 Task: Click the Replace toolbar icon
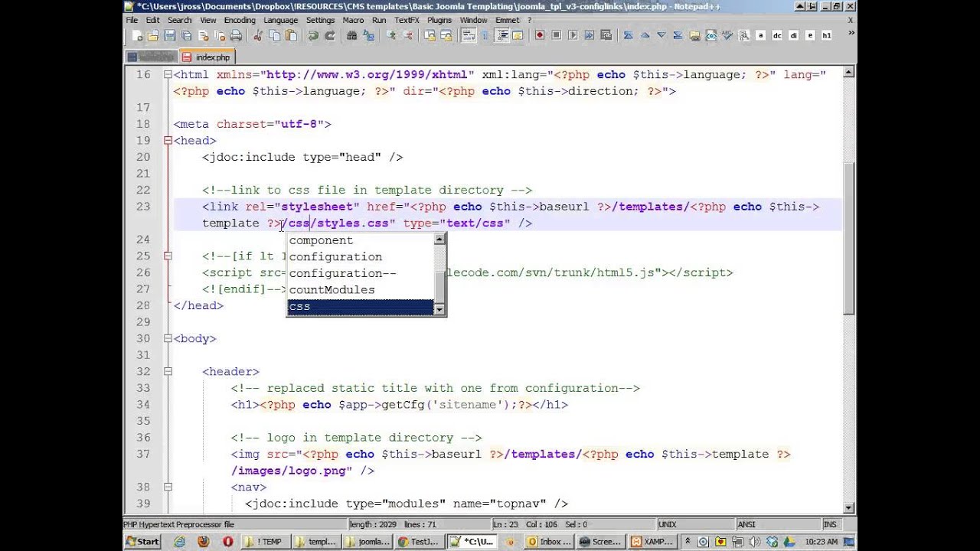click(368, 35)
